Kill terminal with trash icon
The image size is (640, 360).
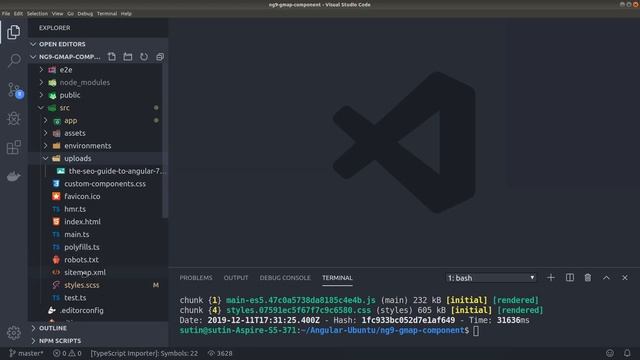click(x=588, y=278)
